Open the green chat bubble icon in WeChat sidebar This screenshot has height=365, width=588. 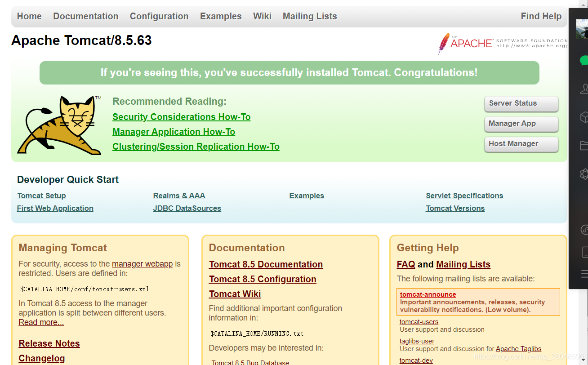tap(584, 60)
